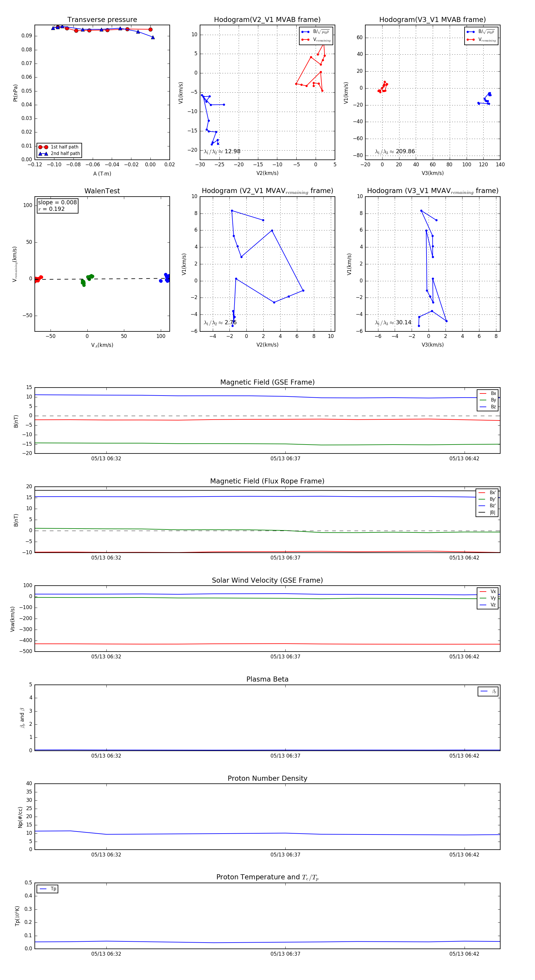Click the 'Solar Wind Velocity (GSE Frame)' title
535x980 pixels.
pyautogui.click(x=267, y=580)
